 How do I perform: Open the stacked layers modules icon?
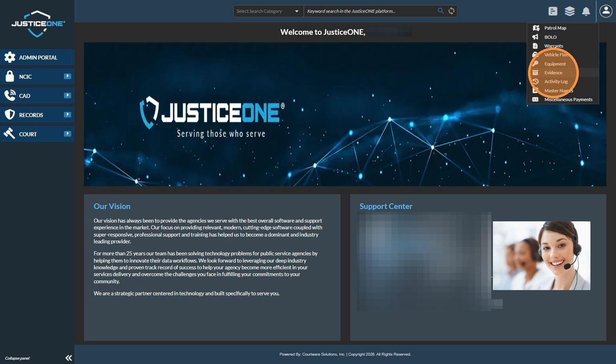pyautogui.click(x=570, y=11)
